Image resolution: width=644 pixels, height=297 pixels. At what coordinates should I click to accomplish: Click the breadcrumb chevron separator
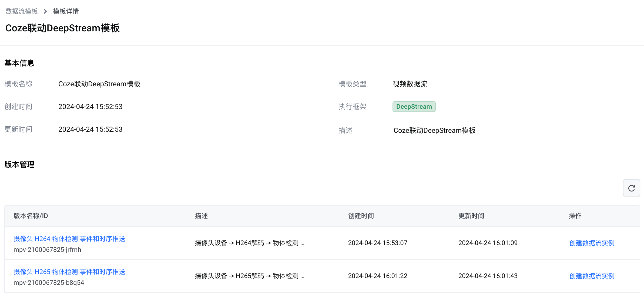pyautogui.click(x=45, y=11)
